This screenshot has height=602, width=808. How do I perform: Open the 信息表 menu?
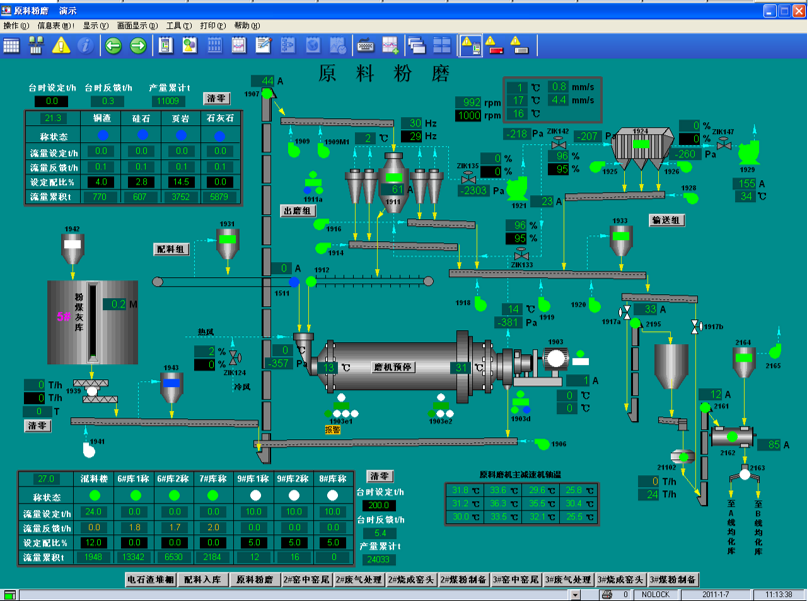click(x=56, y=25)
